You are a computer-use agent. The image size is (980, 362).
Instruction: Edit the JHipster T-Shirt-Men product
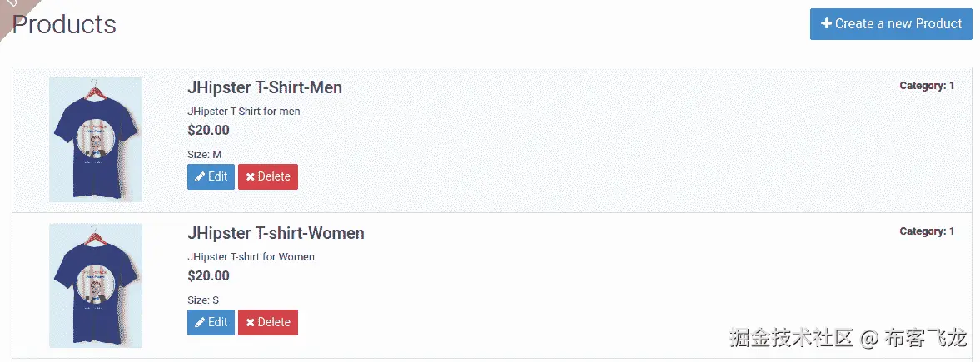click(x=211, y=176)
